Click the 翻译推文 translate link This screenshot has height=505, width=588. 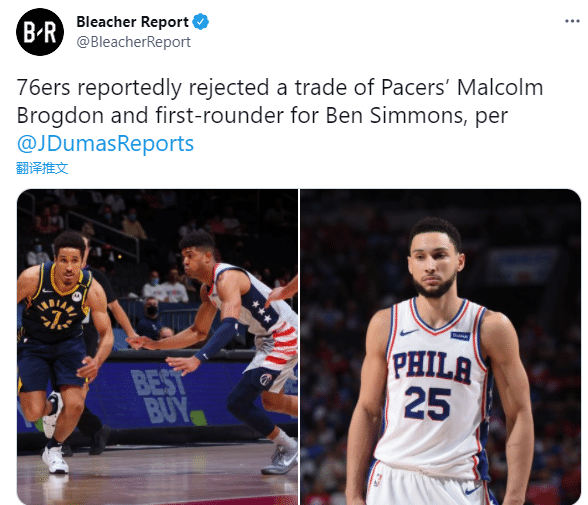(42, 168)
